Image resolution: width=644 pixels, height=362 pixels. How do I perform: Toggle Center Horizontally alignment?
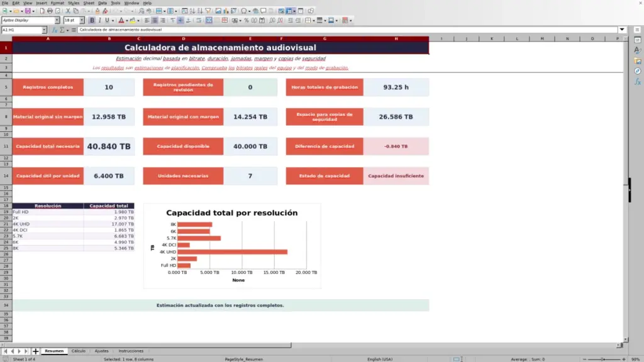point(155,20)
